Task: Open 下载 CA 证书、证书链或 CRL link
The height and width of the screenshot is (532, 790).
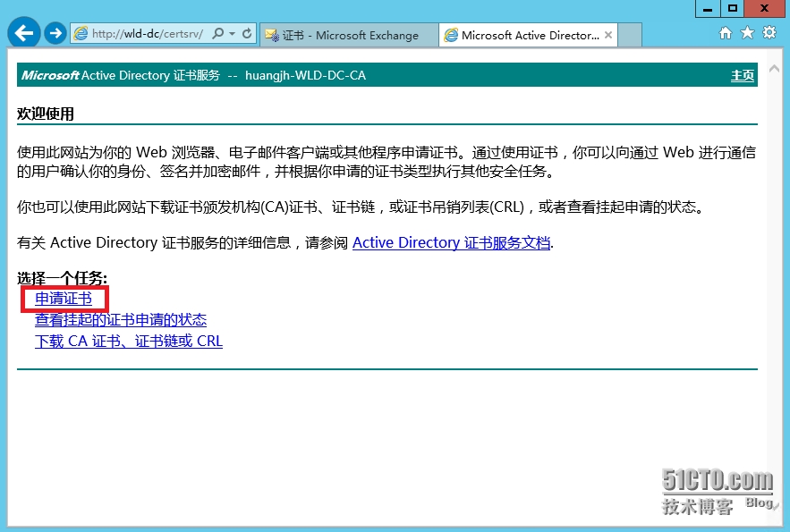Action: pyautogui.click(x=129, y=342)
